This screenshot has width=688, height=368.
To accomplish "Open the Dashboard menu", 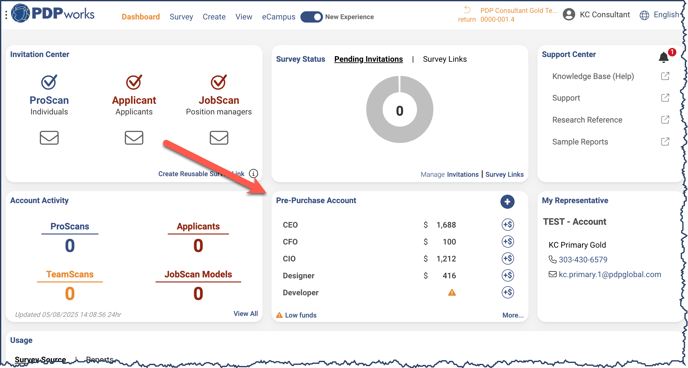I will pyautogui.click(x=141, y=17).
